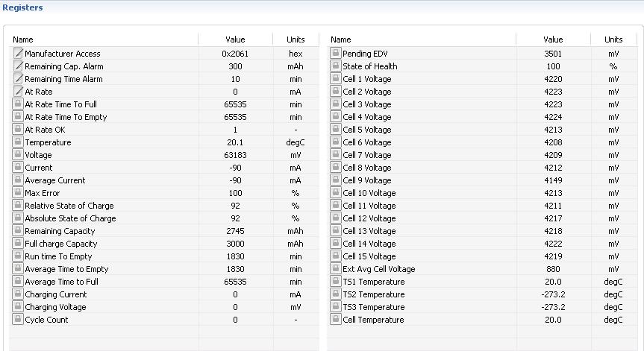
Task: Click the Value column header above 0x2061
Action: [235, 39]
